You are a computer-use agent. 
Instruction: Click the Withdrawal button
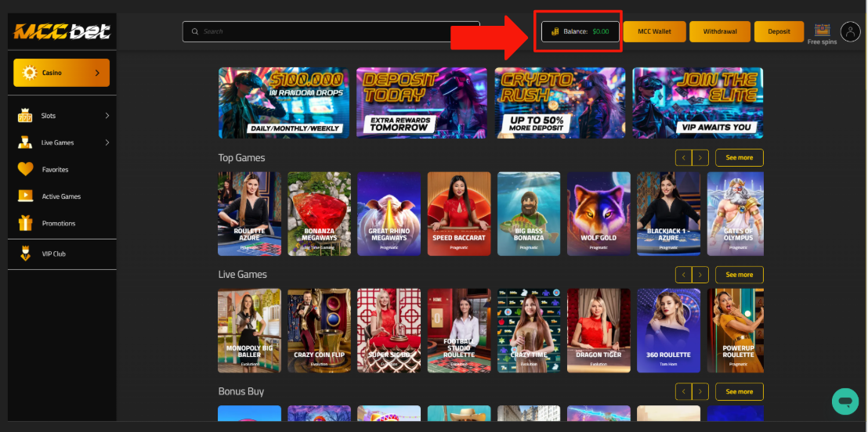(719, 32)
